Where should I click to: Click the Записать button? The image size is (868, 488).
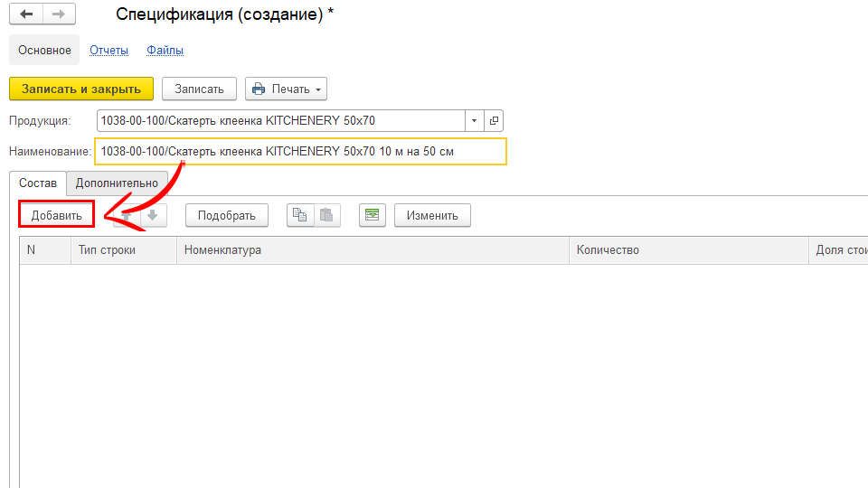199,89
